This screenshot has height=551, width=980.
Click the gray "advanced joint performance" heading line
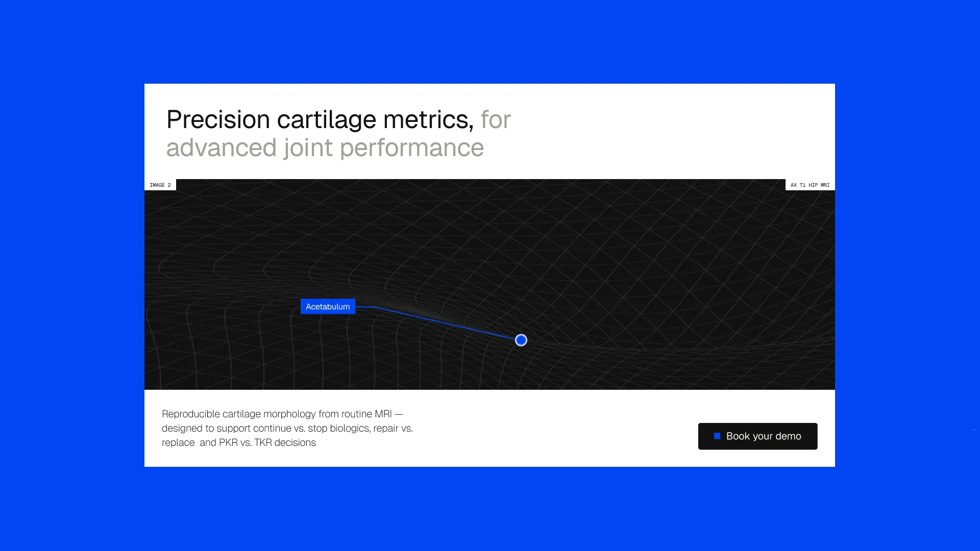325,148
